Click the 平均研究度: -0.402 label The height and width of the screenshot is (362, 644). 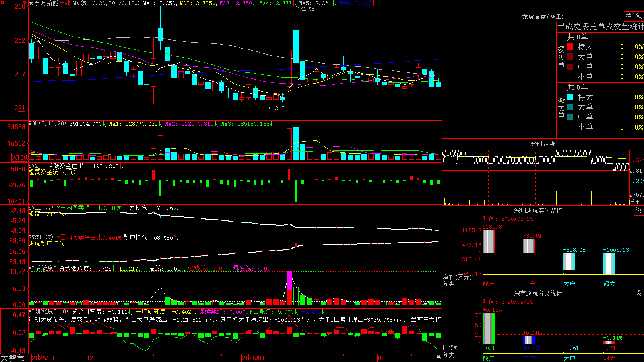pyautogui.click(x=163, y=311)
